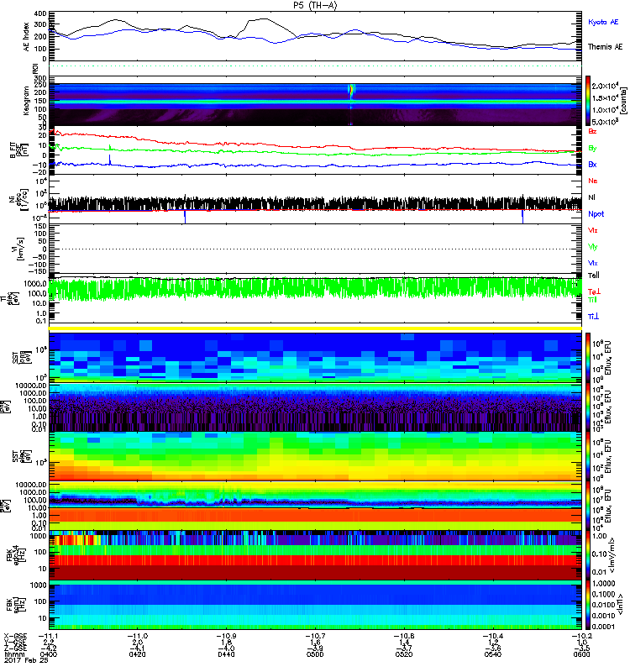The width and height of the screenshot is (630, 672).
Task: Click the blue Bx spike near 0414
Action: click(110, 160)
